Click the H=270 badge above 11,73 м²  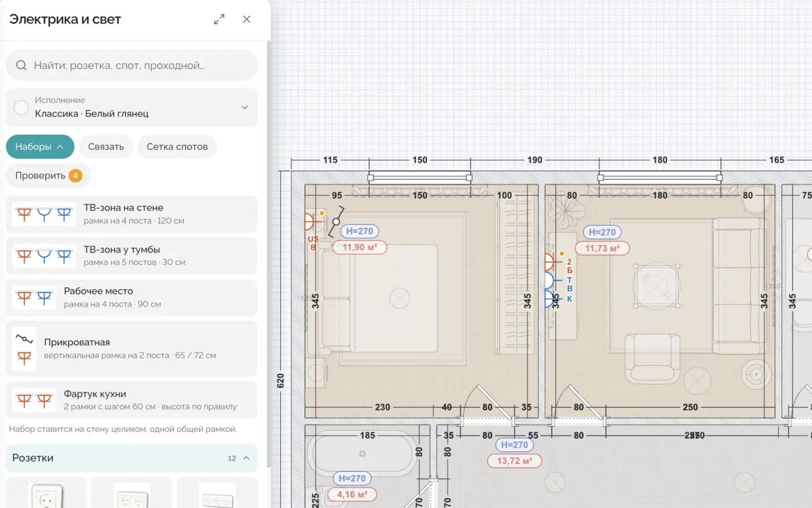pyautogui.click(x=602, y=232)
